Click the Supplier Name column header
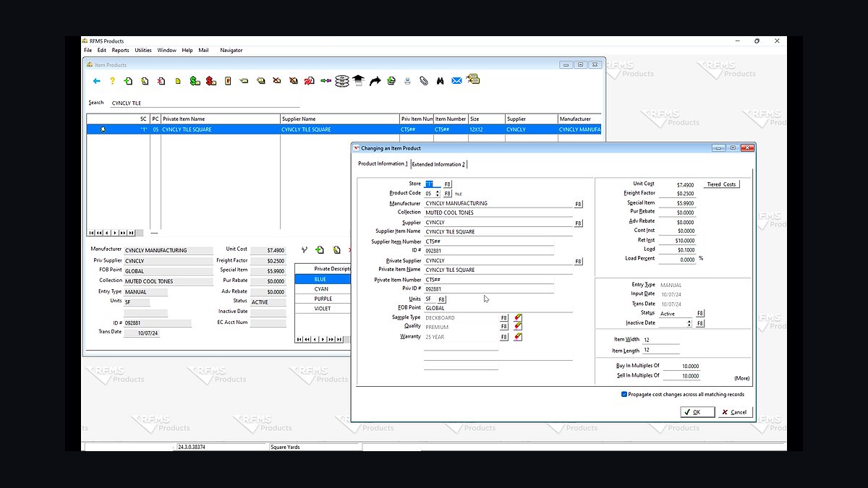Viewport: 868px width, 488px height. coord(339,119)
